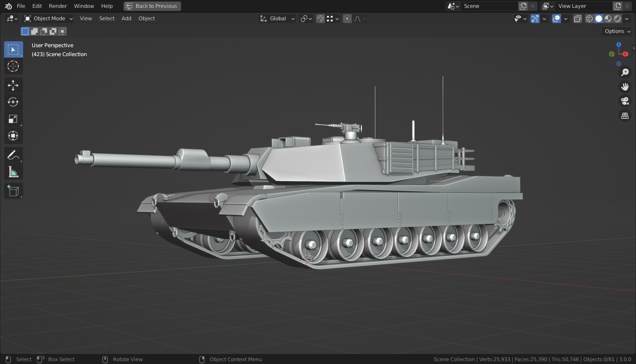
Task: Open snapping settings dropdown
Action: coord(333,19)
